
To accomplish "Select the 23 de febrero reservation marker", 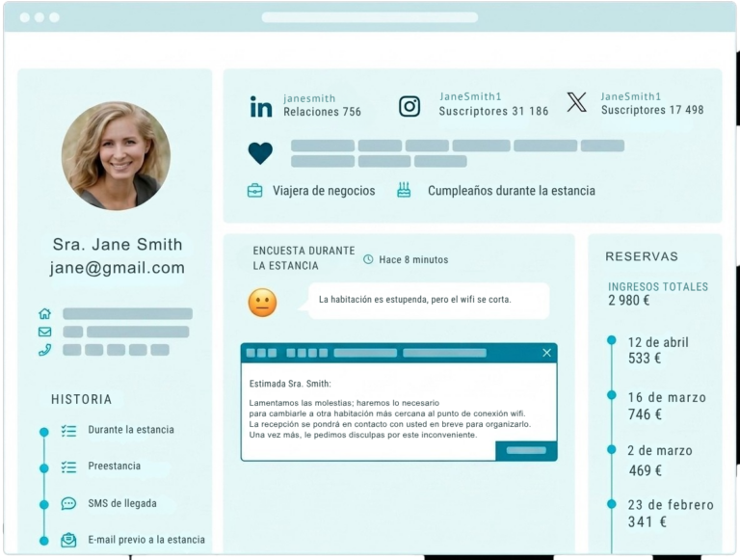I will 611,504.
